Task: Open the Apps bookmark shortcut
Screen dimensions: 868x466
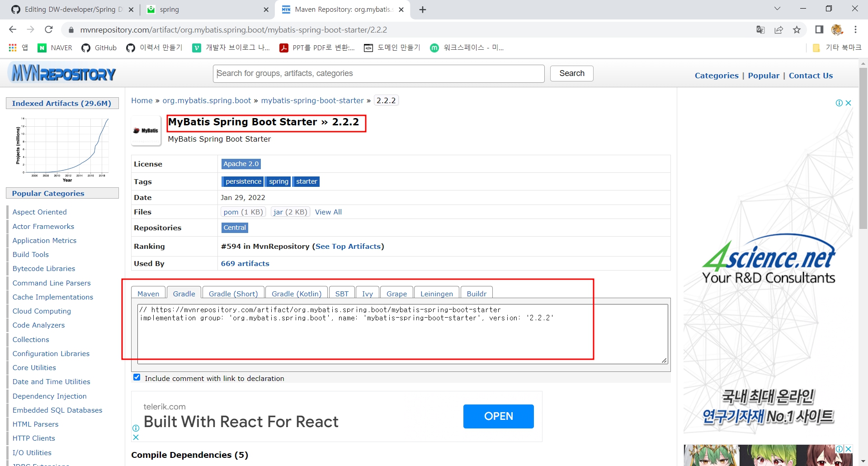Action: click(x=18, y=48)
